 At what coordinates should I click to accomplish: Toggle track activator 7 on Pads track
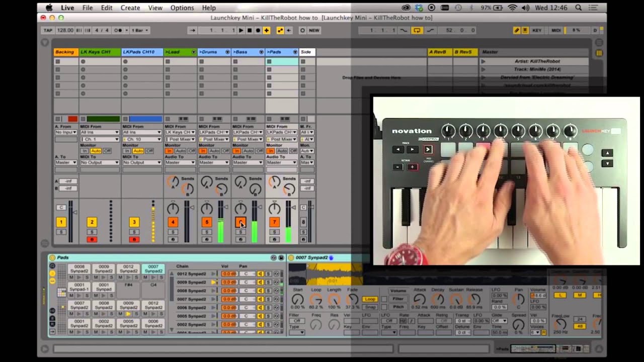[274, 222]
